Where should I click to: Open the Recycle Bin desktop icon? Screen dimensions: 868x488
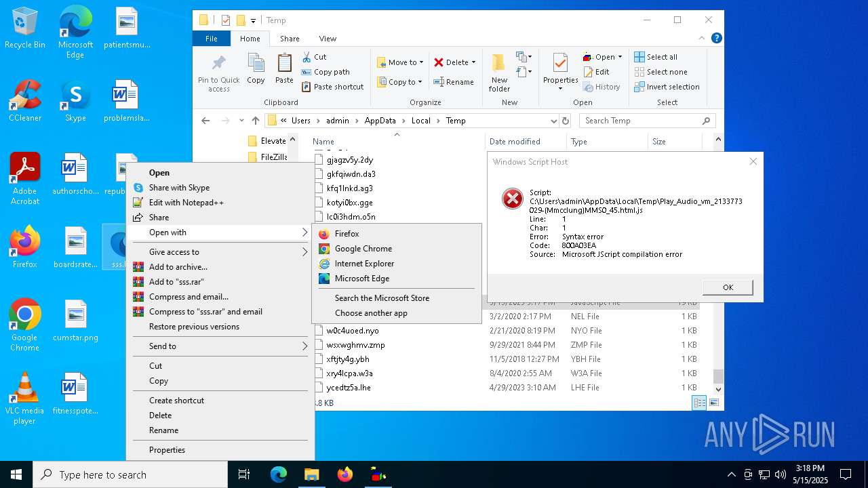coord(25,28)
